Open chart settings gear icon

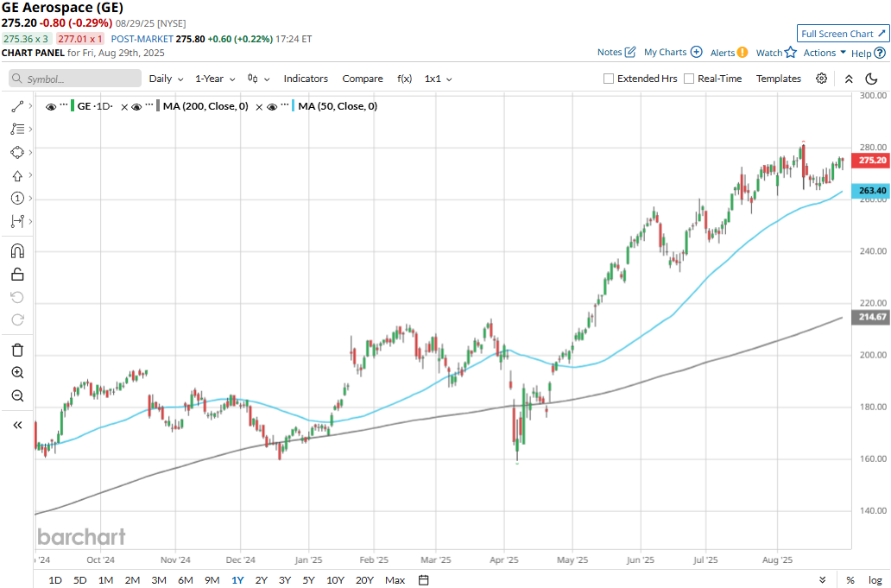(x=821, y=79)
